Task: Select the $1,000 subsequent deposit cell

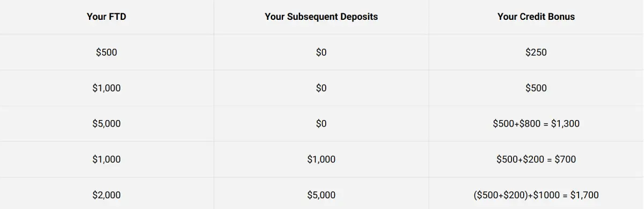Action: click(321, 159)
